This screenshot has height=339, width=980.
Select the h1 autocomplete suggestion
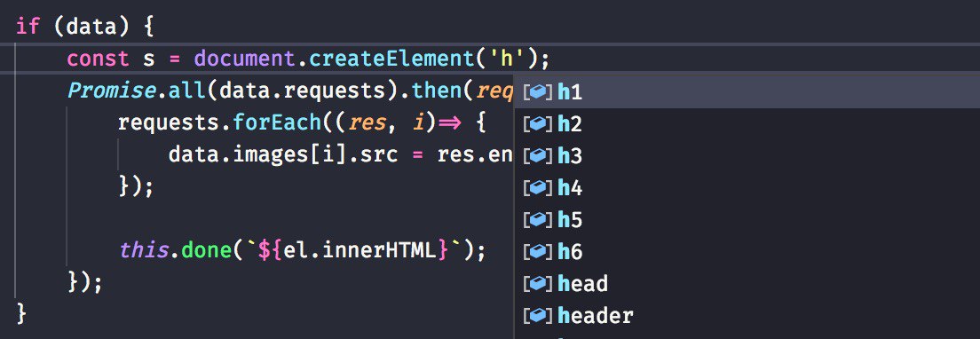tap(747, 92)
